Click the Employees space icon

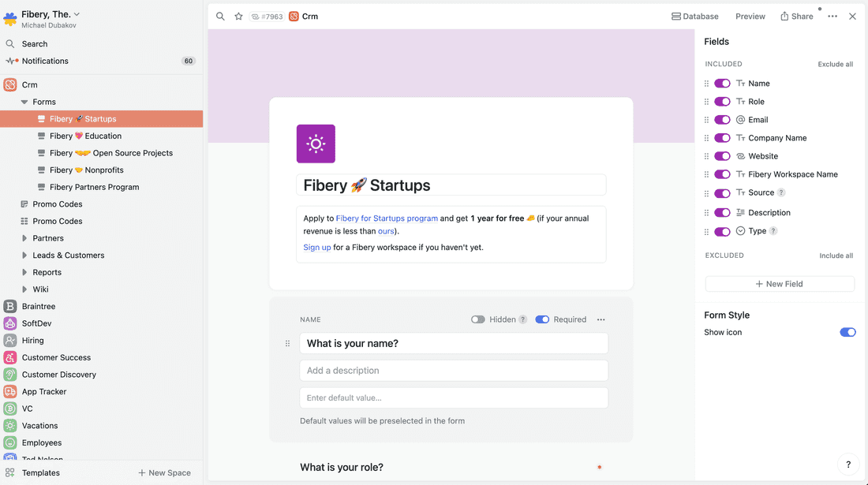(x=9, y=442)
